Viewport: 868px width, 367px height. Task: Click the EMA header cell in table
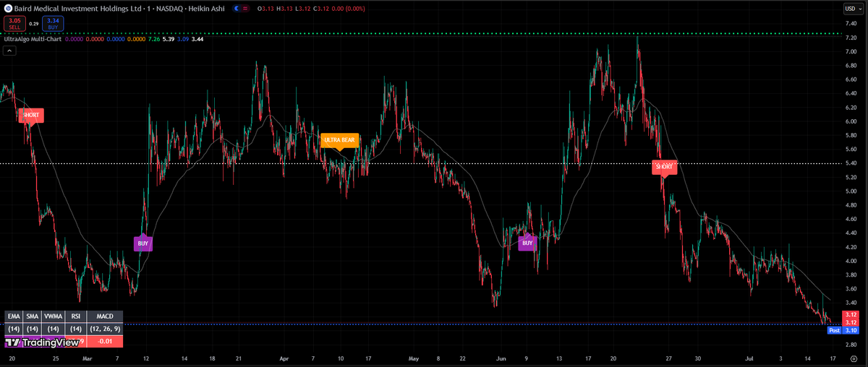click(x=14, y=316)
